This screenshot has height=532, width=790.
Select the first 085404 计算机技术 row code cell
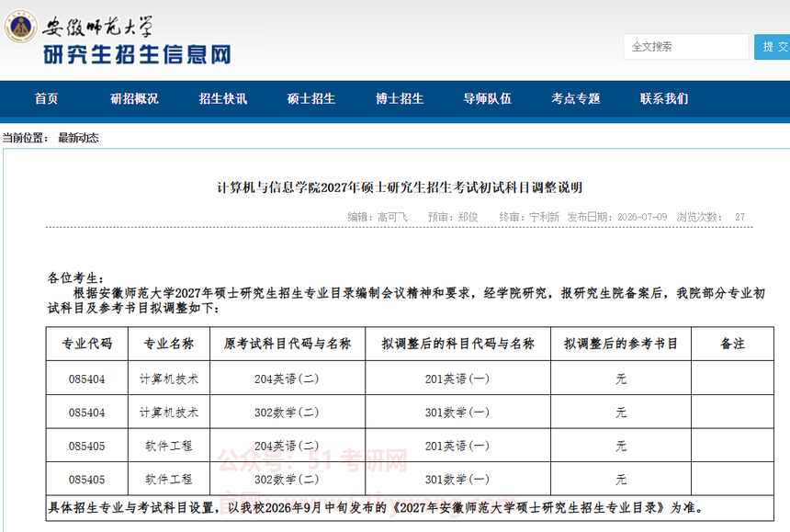click(x=87, y=379)
